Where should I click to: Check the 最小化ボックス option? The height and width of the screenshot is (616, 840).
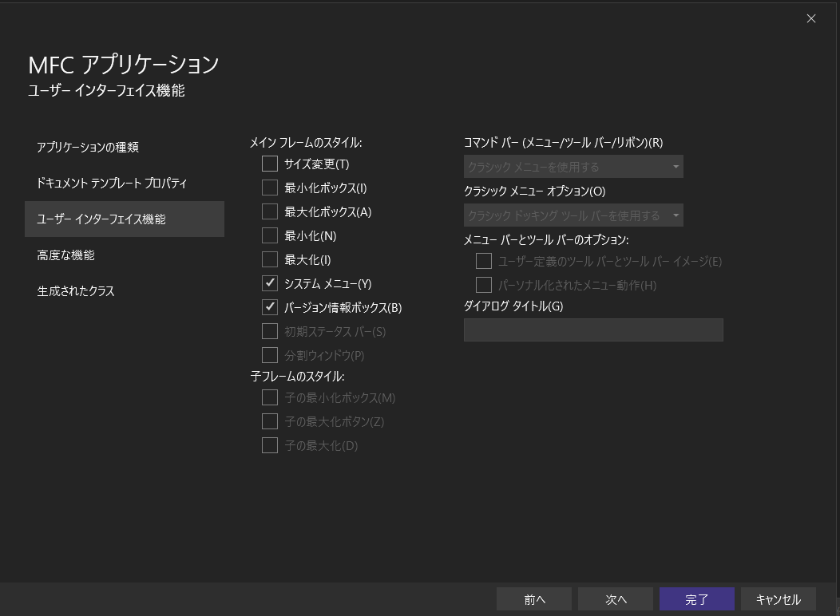pos(270,188)
